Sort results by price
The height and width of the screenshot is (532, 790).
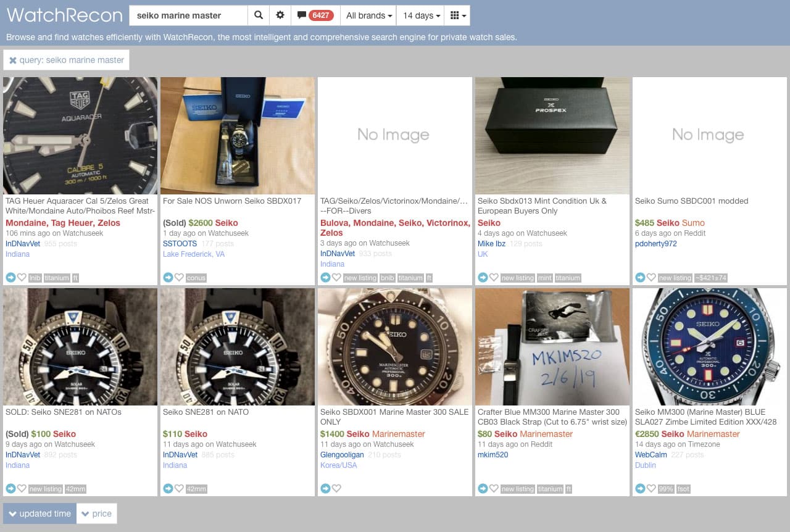97,513
